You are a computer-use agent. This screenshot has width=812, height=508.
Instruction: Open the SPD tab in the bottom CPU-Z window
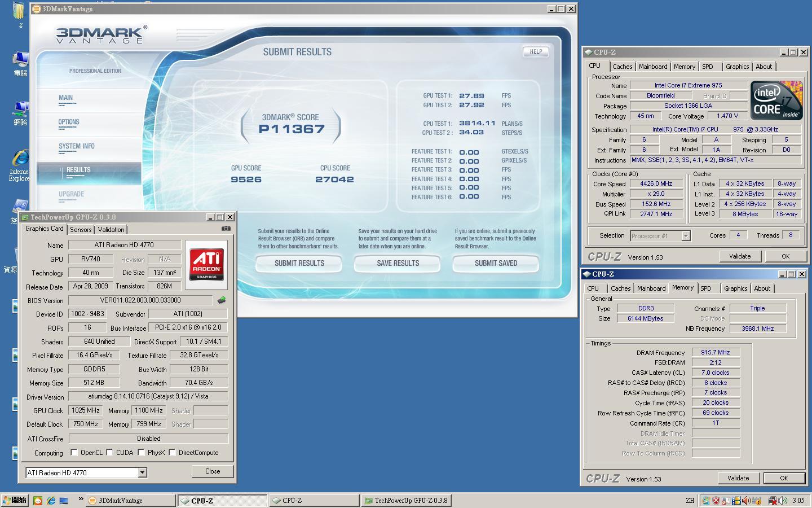(x=706, y=288)
